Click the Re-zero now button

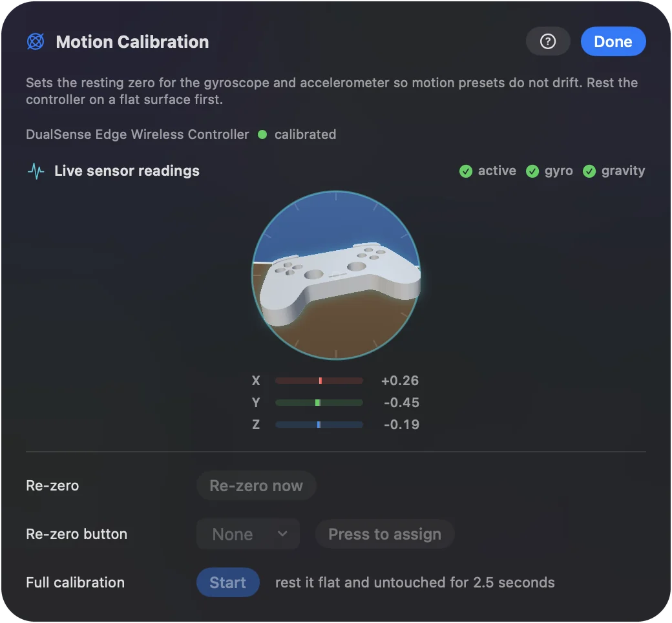tap(257, 486)
